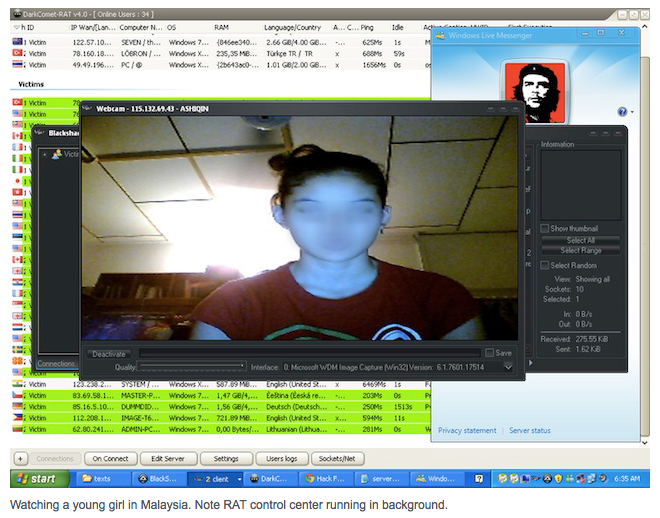Switch to server... taskbar item
This screenshot has height=518, width=660.
(381, 478)
